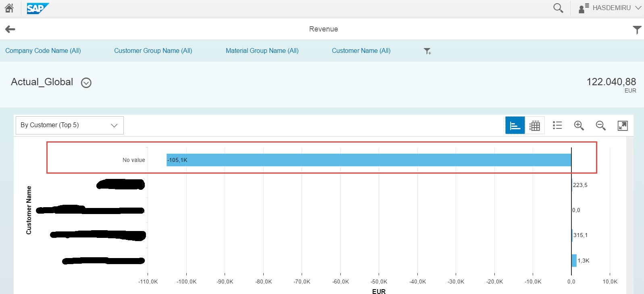The width and height of the screenshot is (644, 294).
Task: Open the By Customer (Top 5) dropdown
Action: (69, 125)
